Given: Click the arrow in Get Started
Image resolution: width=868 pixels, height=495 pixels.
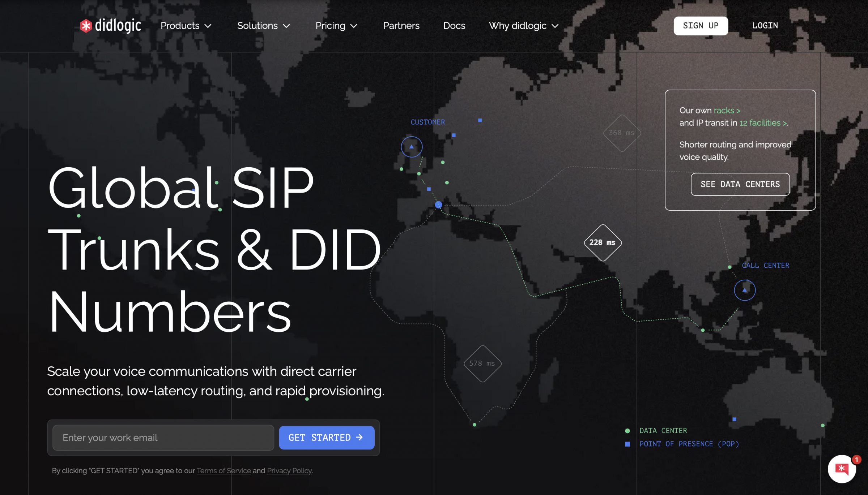Looking at the screenshot, I should tap(359, 437).
